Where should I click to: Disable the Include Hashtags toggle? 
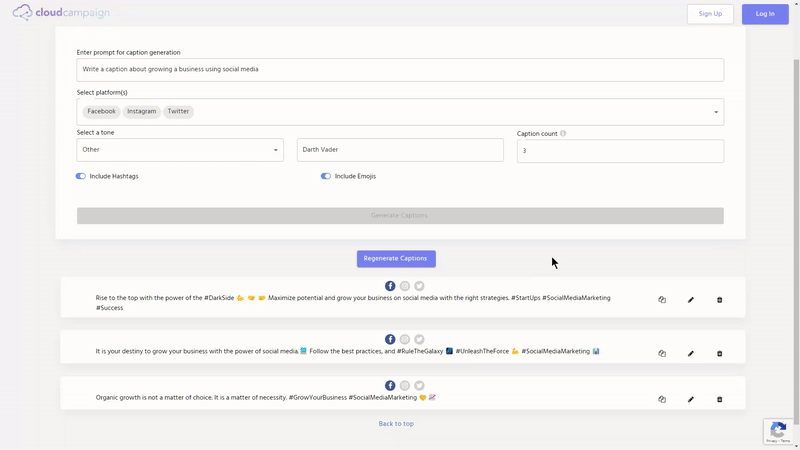tap(81, 176)
